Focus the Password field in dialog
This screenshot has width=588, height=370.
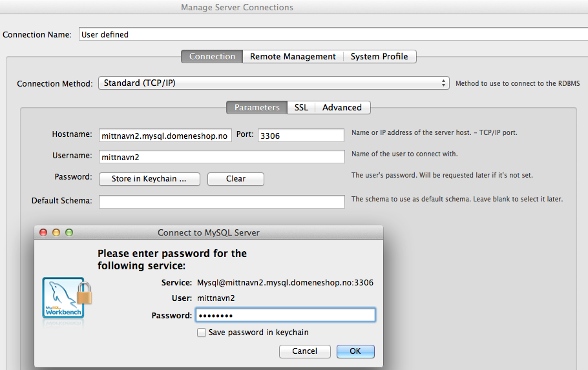coord(285,315)
